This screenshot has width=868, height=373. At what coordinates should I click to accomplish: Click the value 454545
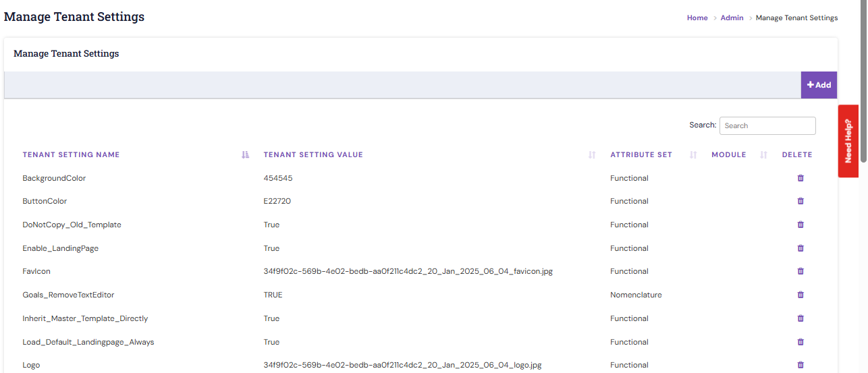click(x=277, y=178)
